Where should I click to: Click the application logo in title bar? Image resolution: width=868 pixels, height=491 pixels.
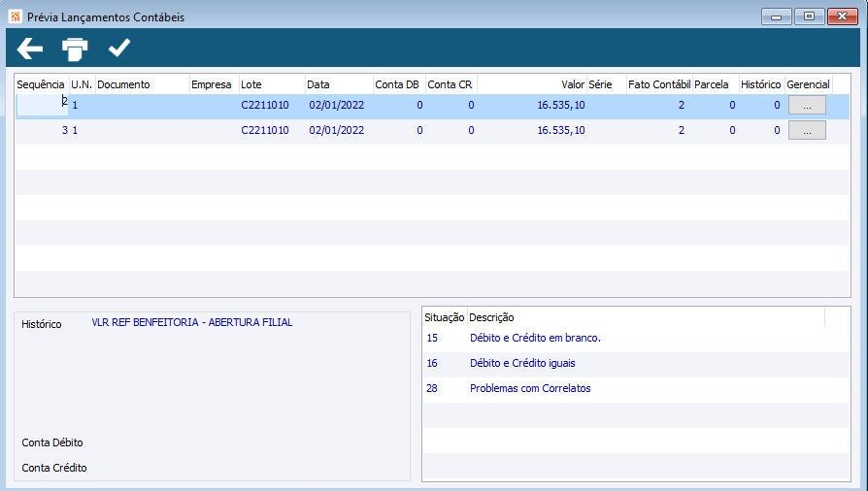pyautogui.click(x=16, y=16)
